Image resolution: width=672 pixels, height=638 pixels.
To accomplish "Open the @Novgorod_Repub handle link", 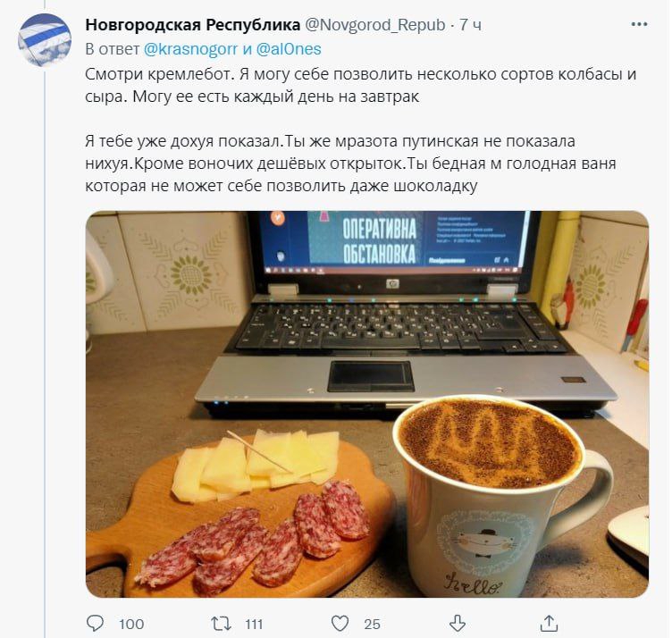I will (375, 25).
